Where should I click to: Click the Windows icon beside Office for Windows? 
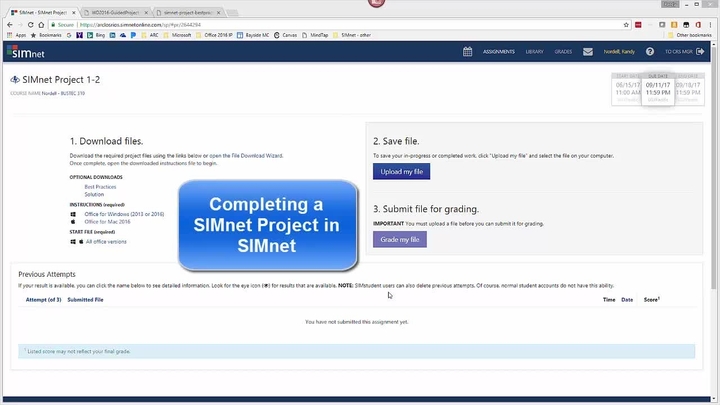(x=73, y=214)
